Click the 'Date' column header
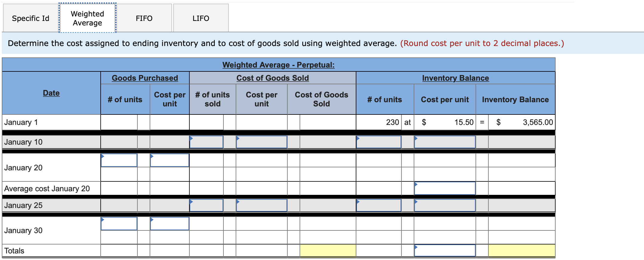The image size is (644, 260). (51, 93)
